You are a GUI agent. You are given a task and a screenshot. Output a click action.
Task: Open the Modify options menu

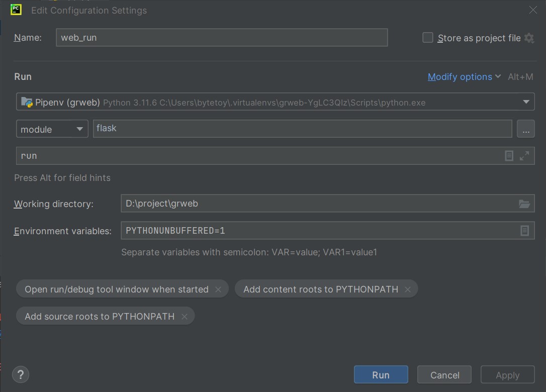click(464, 77)
